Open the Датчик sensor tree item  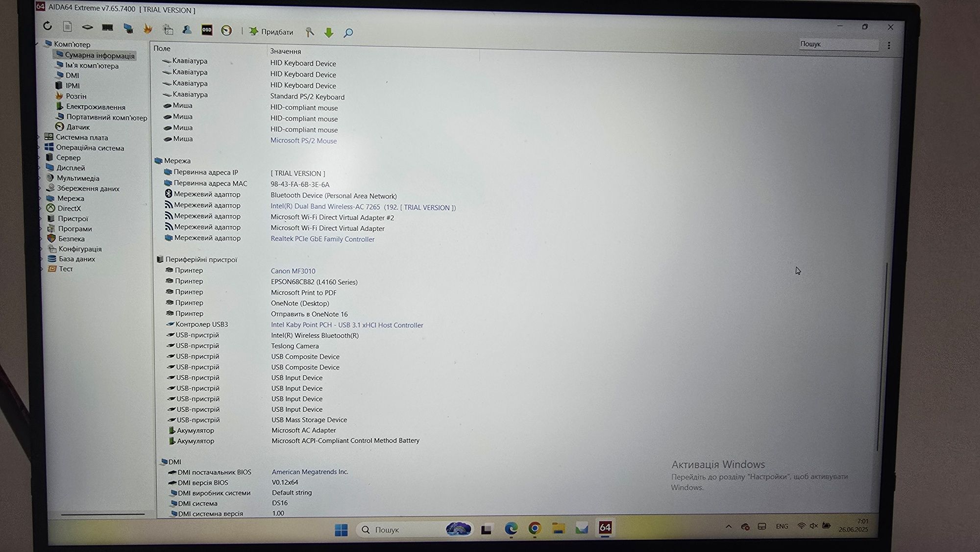(78, 127)
